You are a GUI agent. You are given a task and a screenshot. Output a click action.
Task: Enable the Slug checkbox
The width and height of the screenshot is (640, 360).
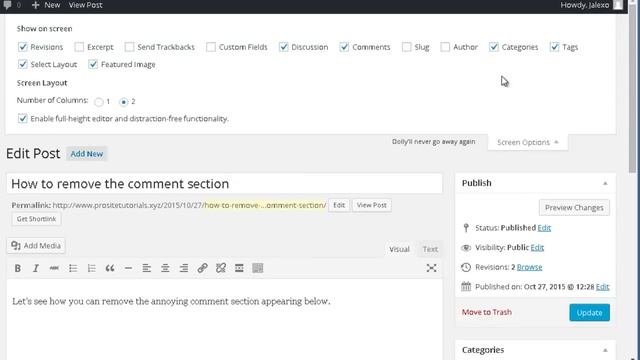[407, 47]
